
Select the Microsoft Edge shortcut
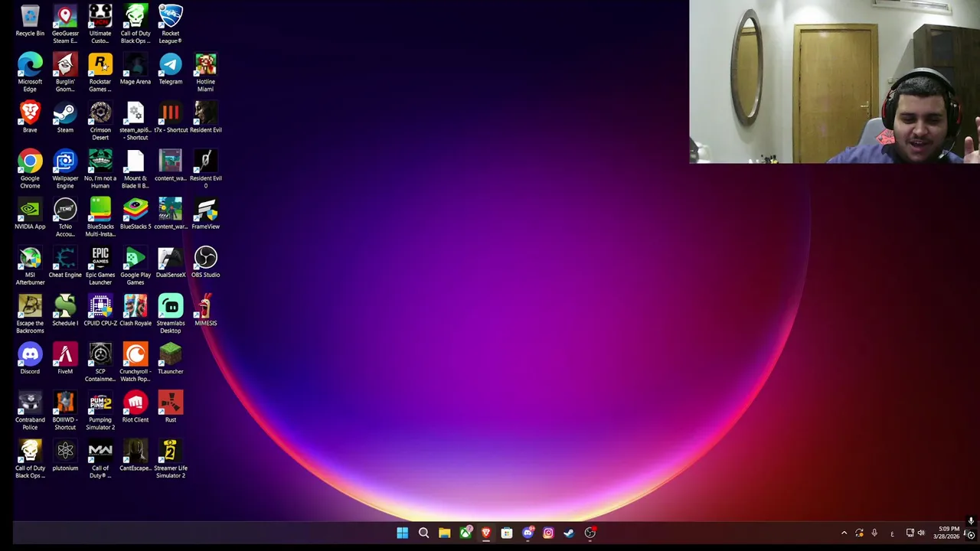tap(30, 72)
